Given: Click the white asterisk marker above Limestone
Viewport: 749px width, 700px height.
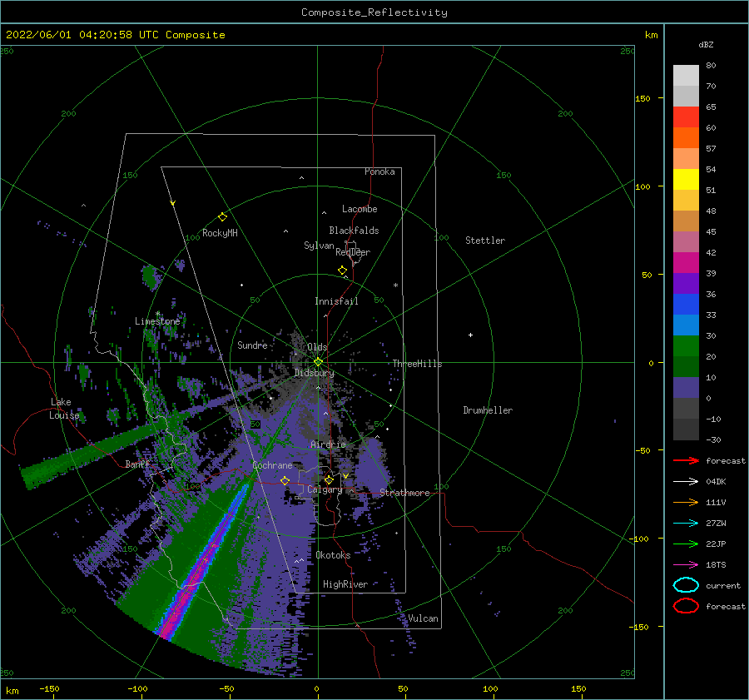Looking at the screenshot, I should [x=157, y=314].
